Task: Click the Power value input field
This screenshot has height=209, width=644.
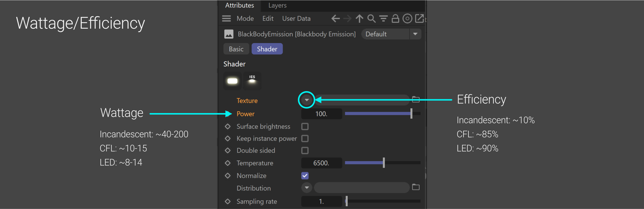Action: 321,114
